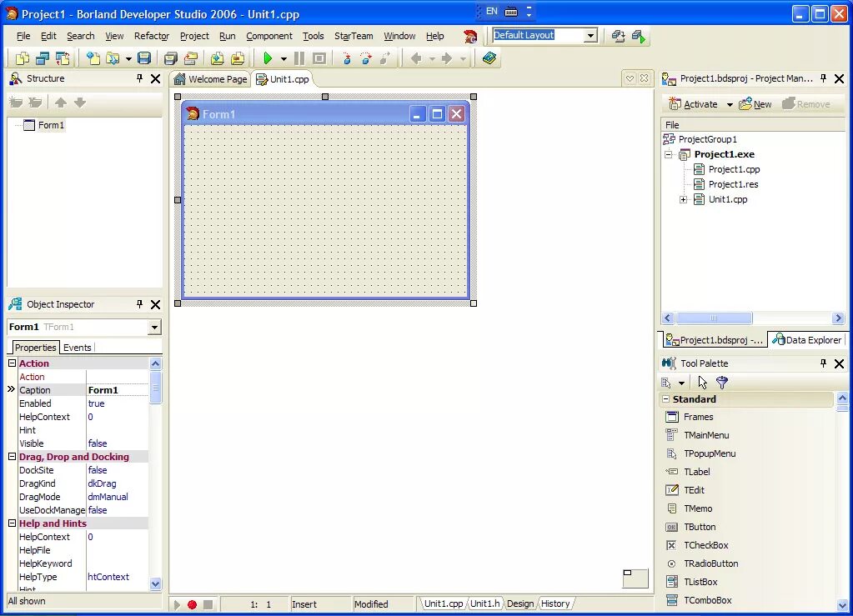Image resolution: width=853 pixels, height=616 pixels.
Task: Select Project1.res in project tree
Action: [x=733, y=184]
